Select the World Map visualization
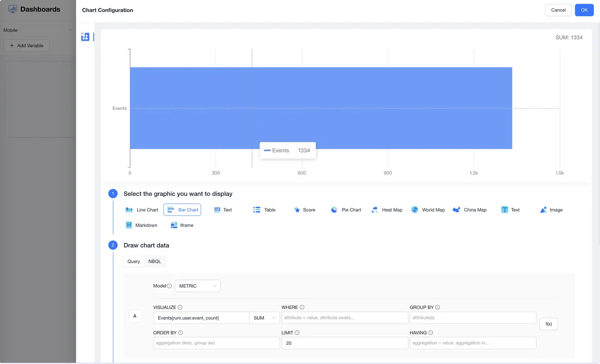Image resolution: width=600 pixels, height=364 pixels. tap(428, 210)
